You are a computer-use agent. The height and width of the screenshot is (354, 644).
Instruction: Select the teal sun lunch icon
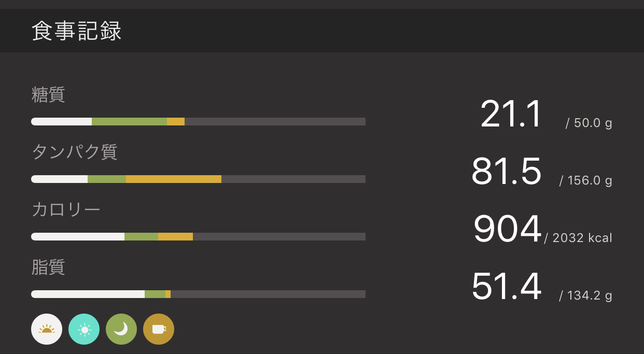(84, 329)
